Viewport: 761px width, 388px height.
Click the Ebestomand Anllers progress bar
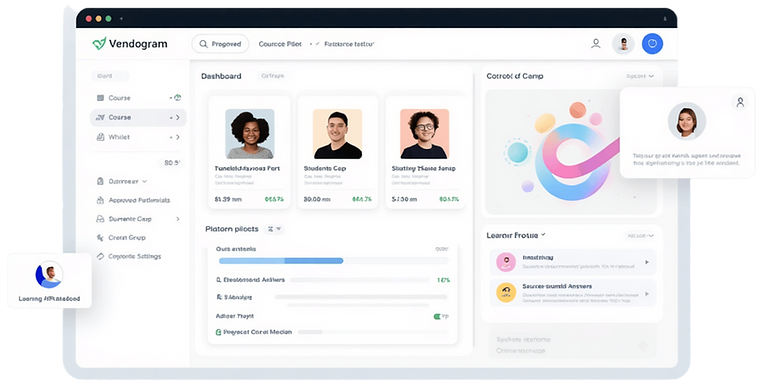[x=360, y=280]
